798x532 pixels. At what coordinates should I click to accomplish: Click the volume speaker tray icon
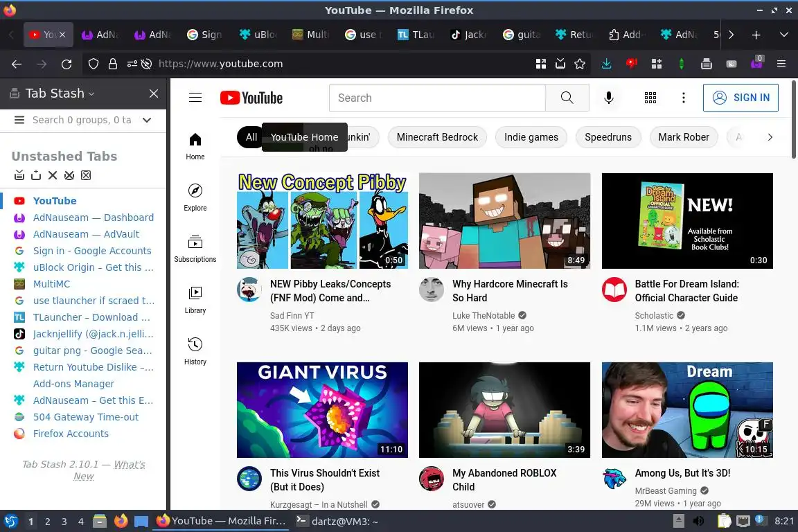click(x=699, y=522)
